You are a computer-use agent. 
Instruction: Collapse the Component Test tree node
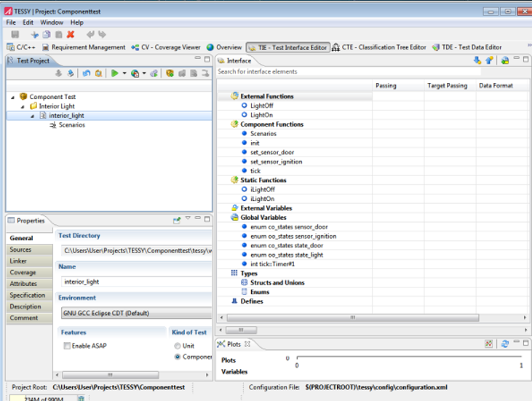(x=13, y=98)
